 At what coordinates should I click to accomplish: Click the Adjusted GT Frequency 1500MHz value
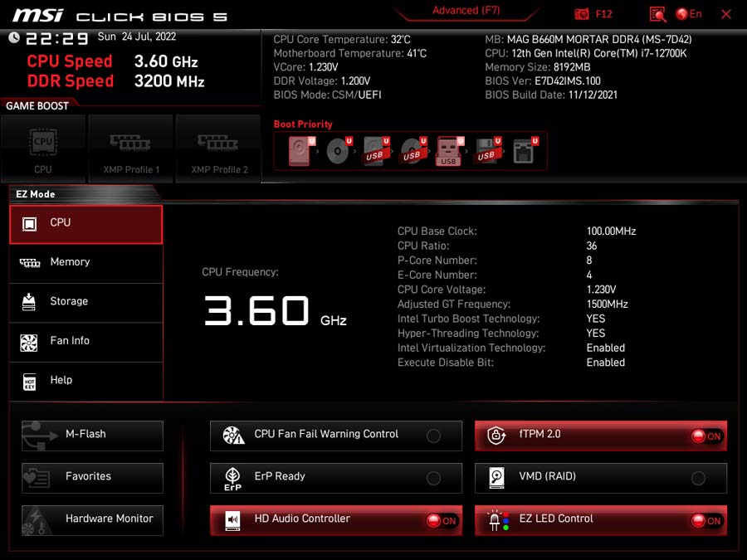coord(607,304)
